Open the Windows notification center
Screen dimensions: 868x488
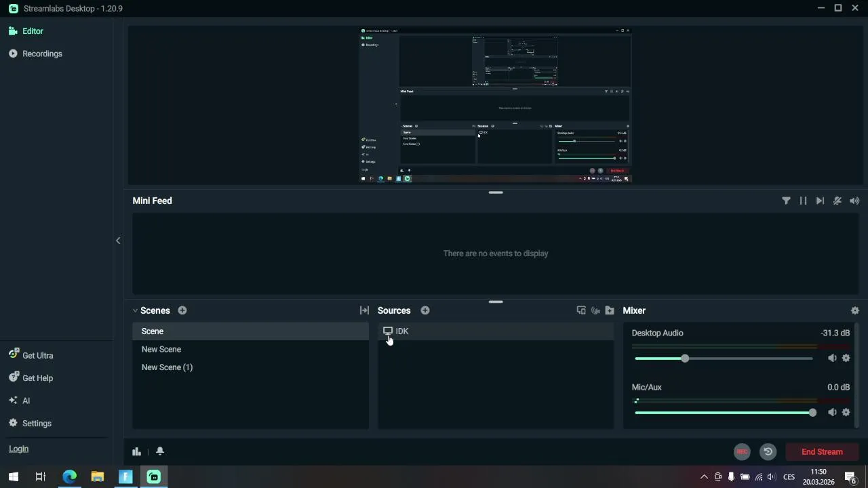850,477
